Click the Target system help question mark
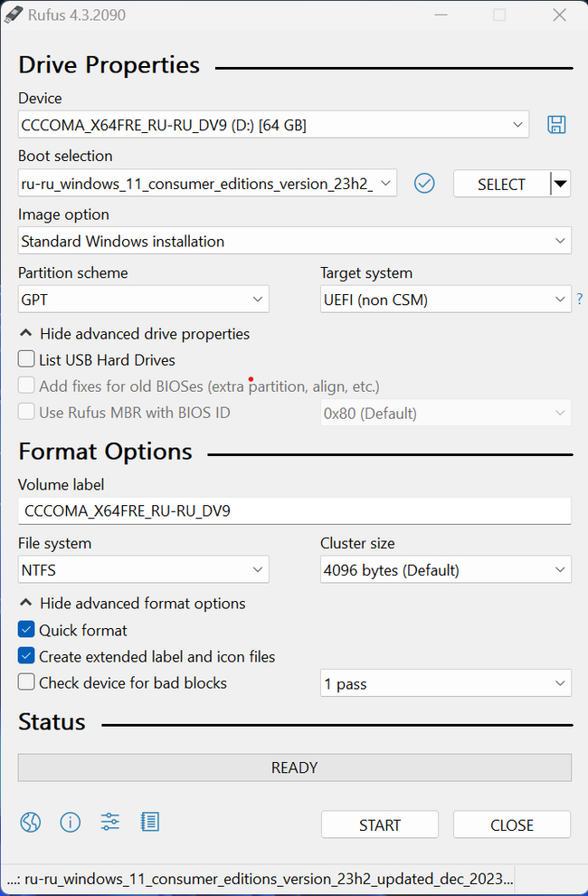This screenshot has width=588, height=896. pyautogui.click(x=580, y=300)
